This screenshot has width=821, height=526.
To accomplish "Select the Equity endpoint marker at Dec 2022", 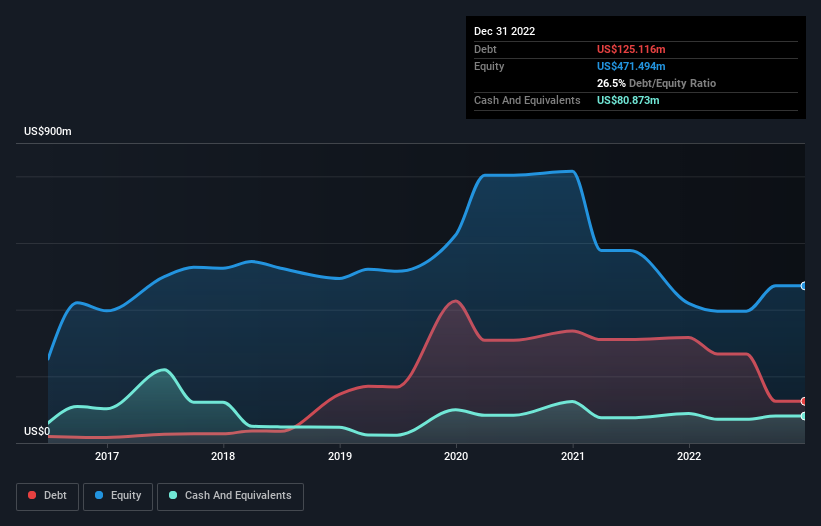I will [804, 286].
